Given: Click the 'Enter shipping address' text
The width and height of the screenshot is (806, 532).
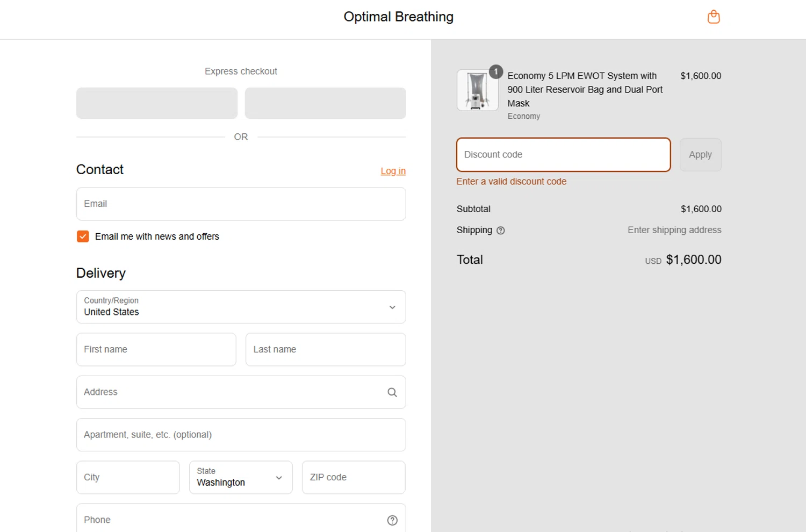Looking at the screenshot, I should [x=674, y=230].
